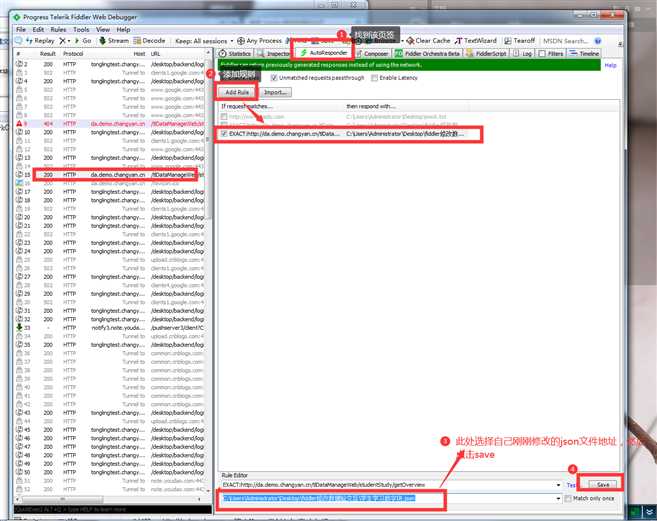The width and height of the screenshot is (657, 521).
Task: Click the Replay toolbar button
Action: click(x=40, y=41)
